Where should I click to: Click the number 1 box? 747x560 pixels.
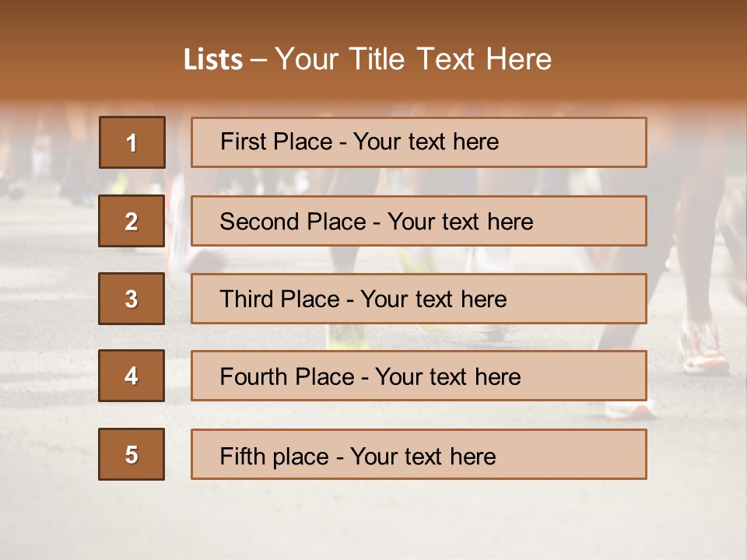132,142
